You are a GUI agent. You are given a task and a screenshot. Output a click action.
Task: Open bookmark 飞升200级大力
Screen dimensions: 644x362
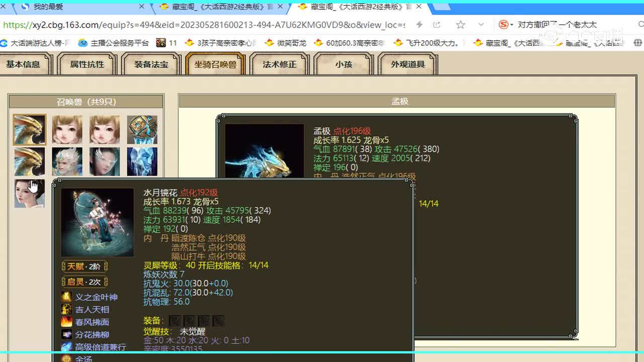click(430, 43)
